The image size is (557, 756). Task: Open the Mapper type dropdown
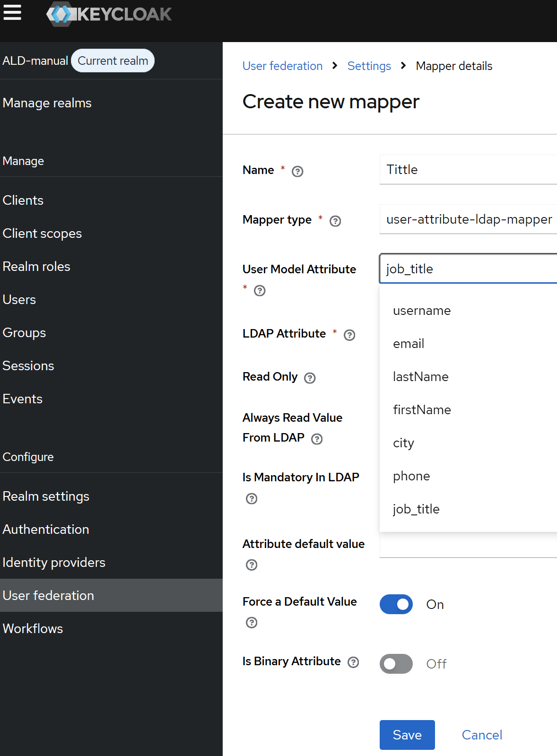pyautogui.click(x=468, y=219)
